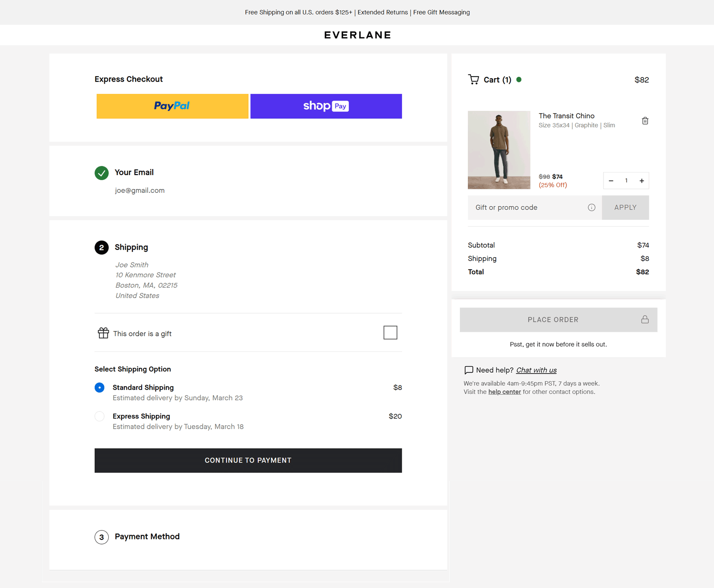
Task: Open the shopping cart icon
Action: click(x=473, y=79)
